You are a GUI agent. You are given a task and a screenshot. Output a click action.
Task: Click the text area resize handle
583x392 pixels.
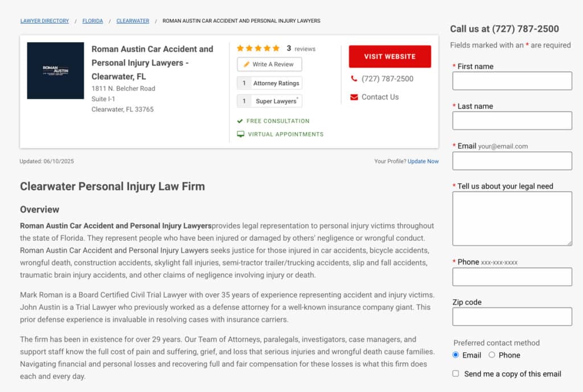[569, 243]
